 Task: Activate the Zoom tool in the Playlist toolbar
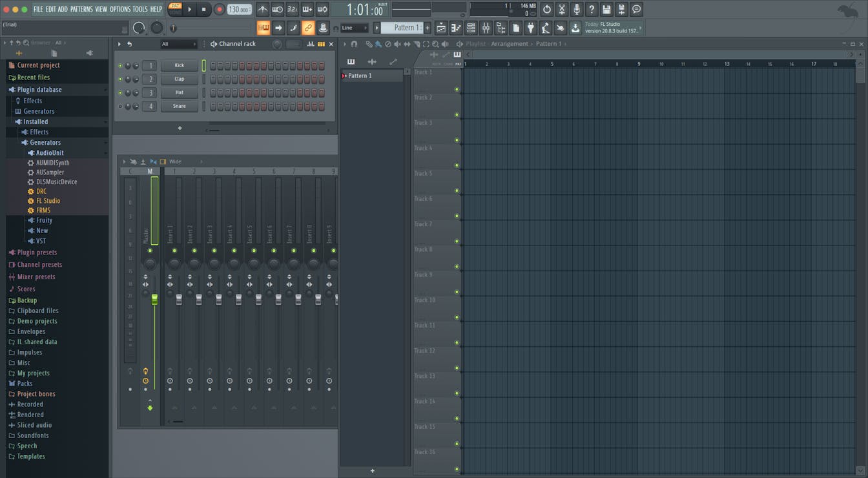pyautogui.click(x=436, y=44)
